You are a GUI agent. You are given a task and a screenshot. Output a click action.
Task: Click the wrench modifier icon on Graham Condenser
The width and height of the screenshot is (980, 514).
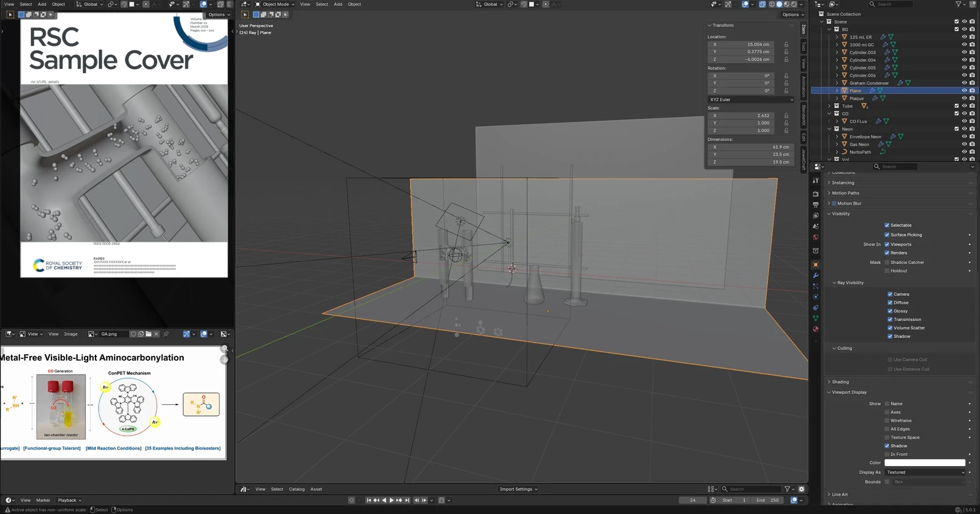pos(900,83)
